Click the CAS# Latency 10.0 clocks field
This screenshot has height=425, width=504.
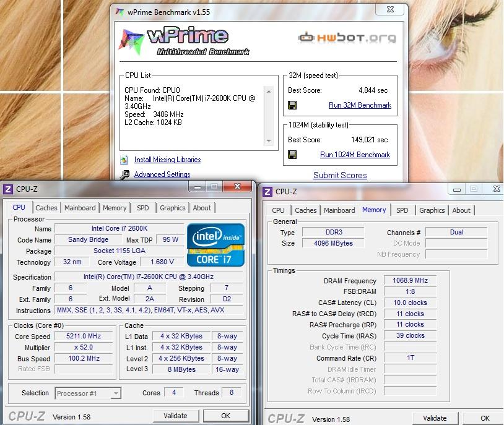410,303
